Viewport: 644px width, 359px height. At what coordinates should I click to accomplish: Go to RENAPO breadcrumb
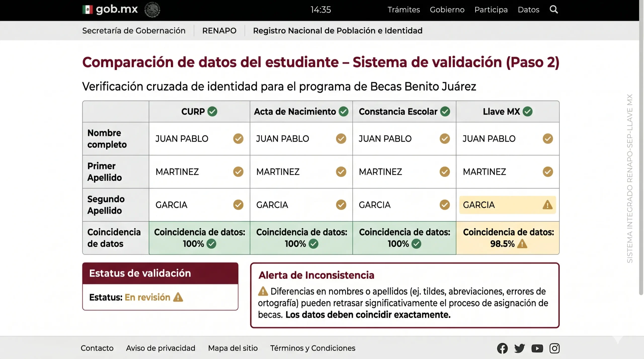tap(219, 31)
